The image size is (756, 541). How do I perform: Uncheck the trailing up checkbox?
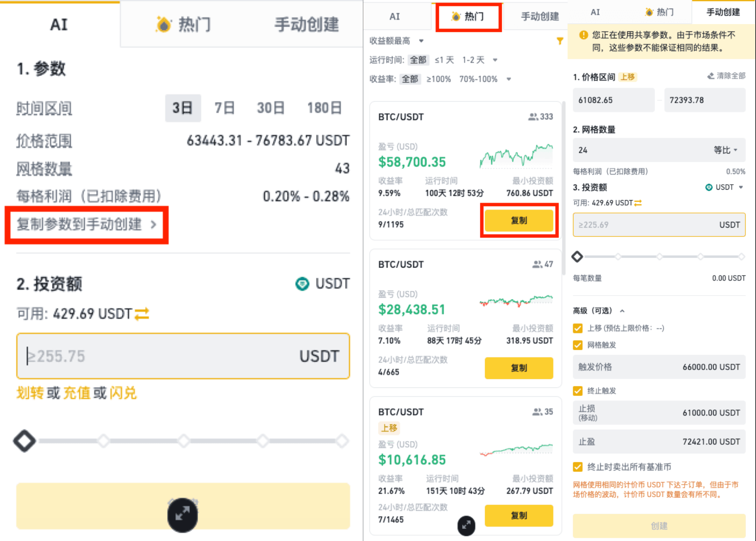click(x=578, y=328)
